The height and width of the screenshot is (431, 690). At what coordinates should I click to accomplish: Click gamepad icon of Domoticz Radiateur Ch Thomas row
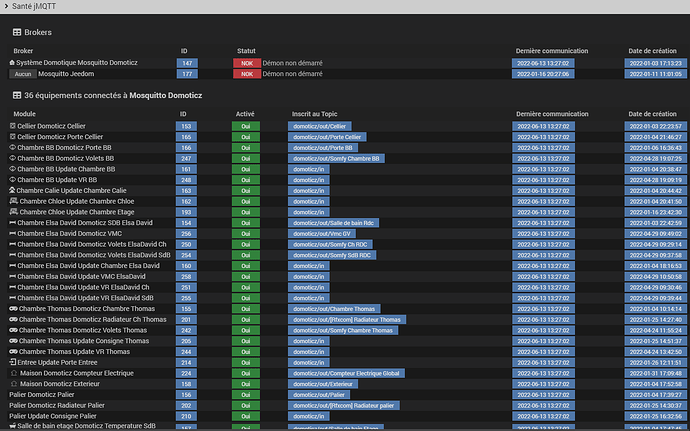tap(13, 319)
